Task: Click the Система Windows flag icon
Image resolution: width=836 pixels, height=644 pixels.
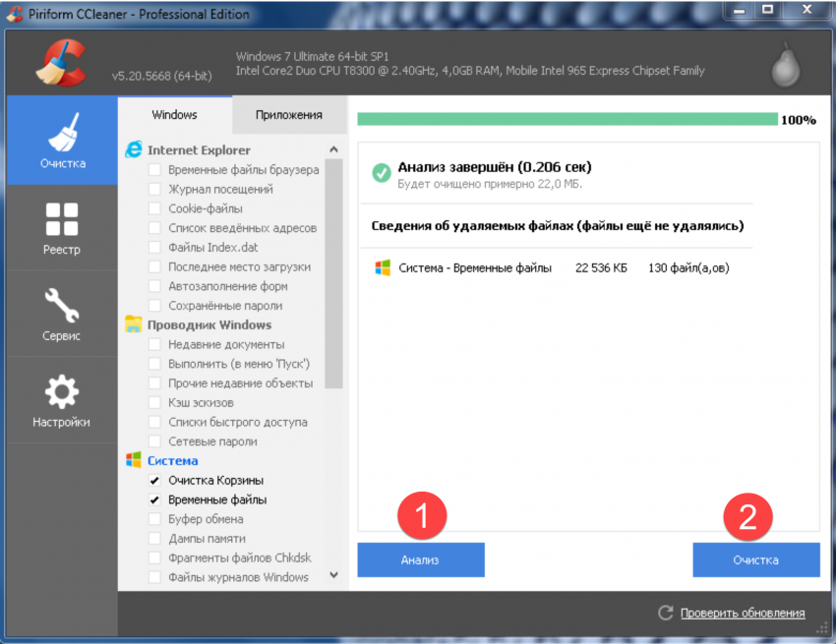Action: coord(134,460)
